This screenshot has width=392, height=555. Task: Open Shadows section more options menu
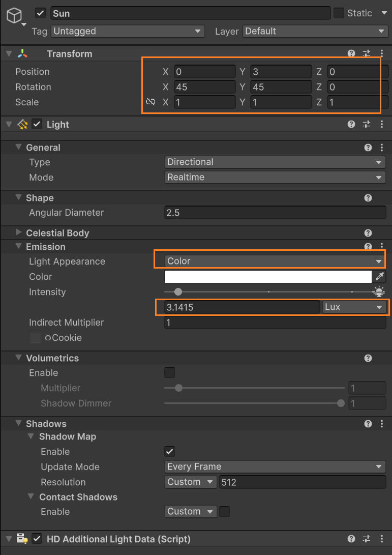[382, 424]
